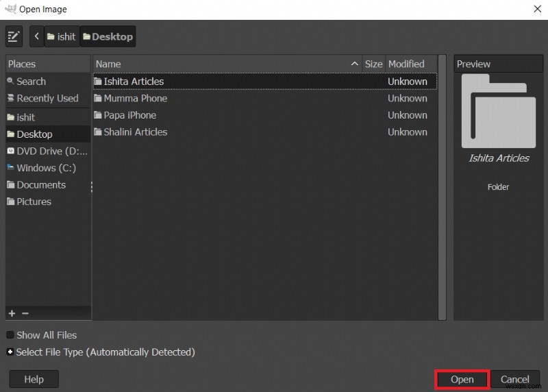Select the Shalini Articles folder

[265, 132]
